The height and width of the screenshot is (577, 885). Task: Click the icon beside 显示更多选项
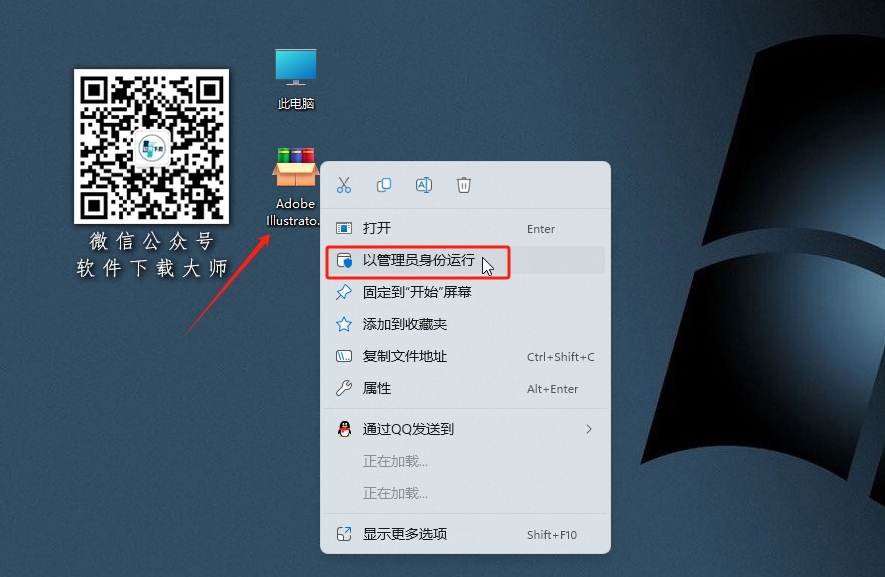[x=344, y=534]
